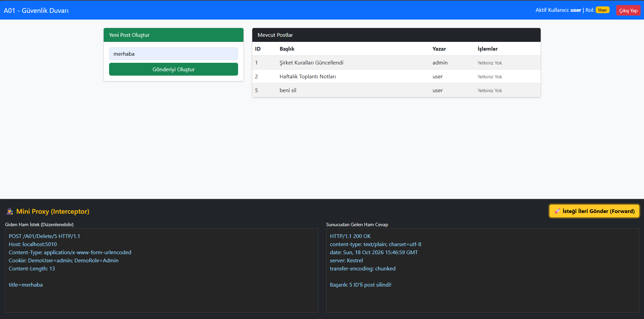644x319 pixels.
Task: Click Yetkiniz Yok in Şirket Kuralları row
Action: [x=490, y=63]
